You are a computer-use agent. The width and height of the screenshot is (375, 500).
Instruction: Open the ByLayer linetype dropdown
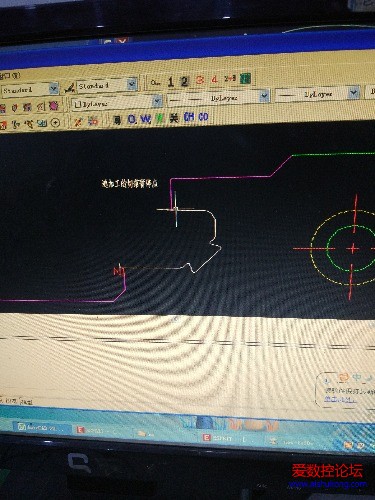click(264, 96)
